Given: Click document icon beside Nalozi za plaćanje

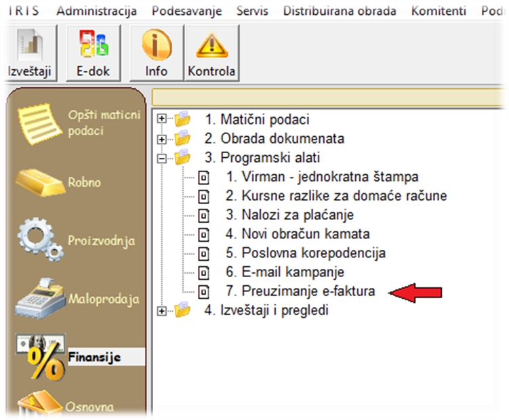Looking at the screenshot, I should point(203,215).
